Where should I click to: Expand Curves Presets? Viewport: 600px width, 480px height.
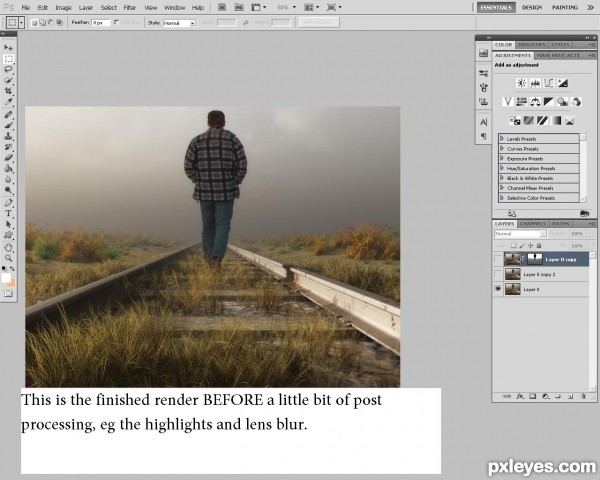coord(502,148)
